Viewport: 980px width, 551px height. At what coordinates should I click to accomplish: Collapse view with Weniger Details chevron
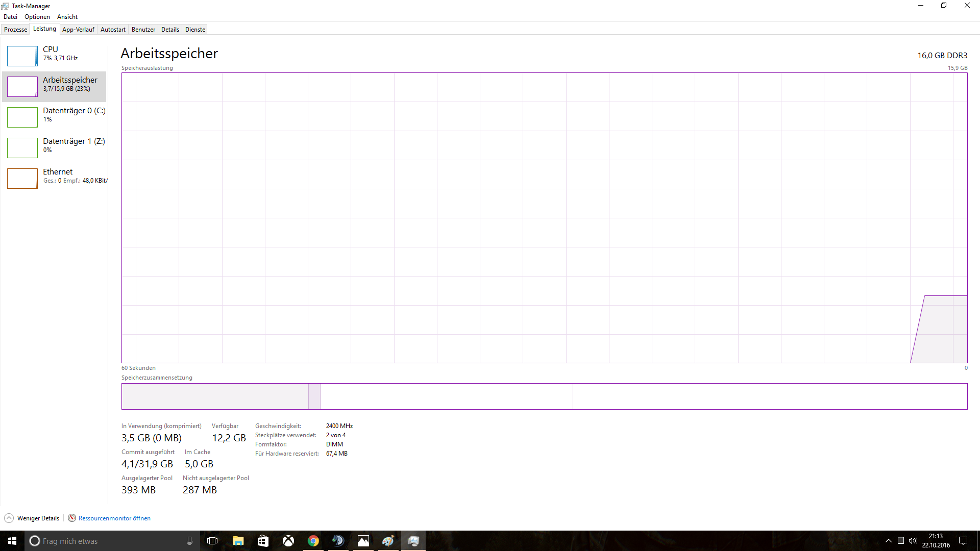[9, 518]
